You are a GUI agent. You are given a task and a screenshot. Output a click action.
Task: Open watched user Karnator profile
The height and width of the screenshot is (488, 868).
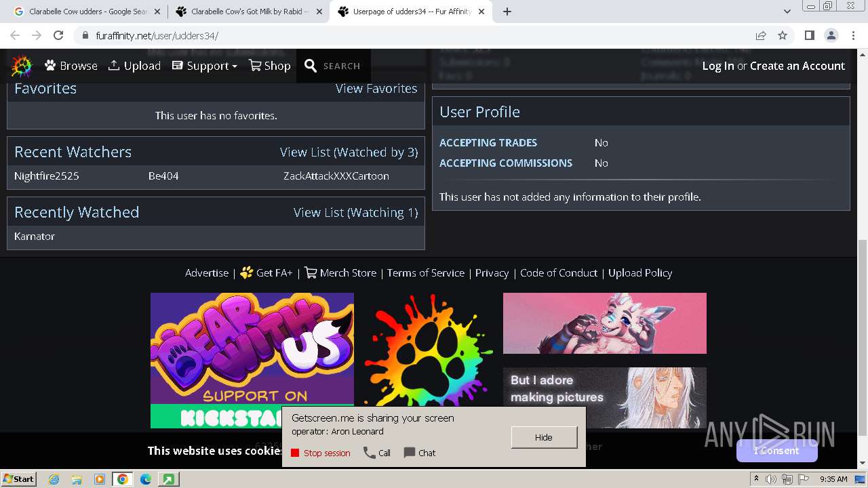pyautogui.click(x=35, y=236)
